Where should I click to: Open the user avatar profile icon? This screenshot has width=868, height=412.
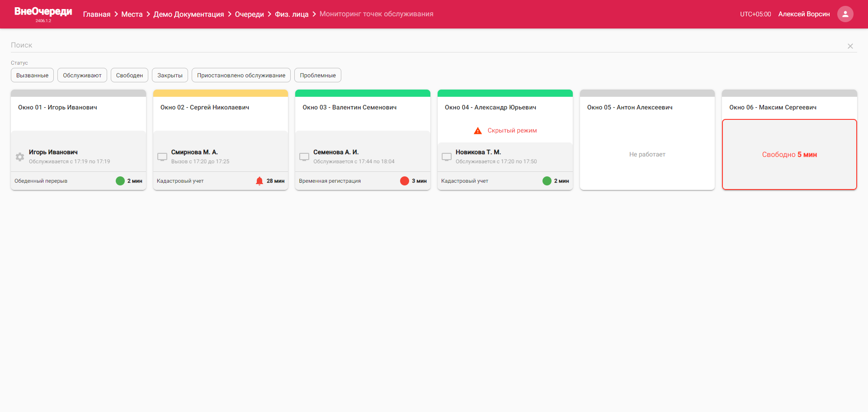(845, 14)
